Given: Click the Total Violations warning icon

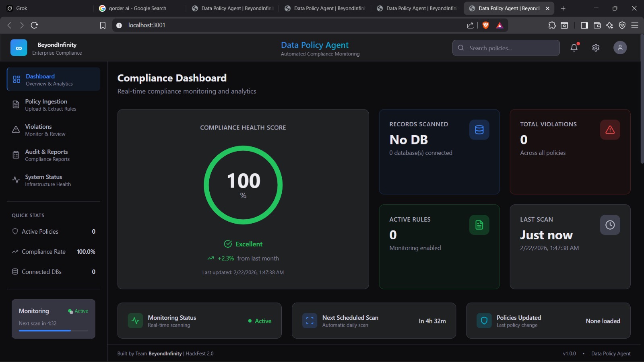Looking at the screenshot, I should click(x=610, y=130).
